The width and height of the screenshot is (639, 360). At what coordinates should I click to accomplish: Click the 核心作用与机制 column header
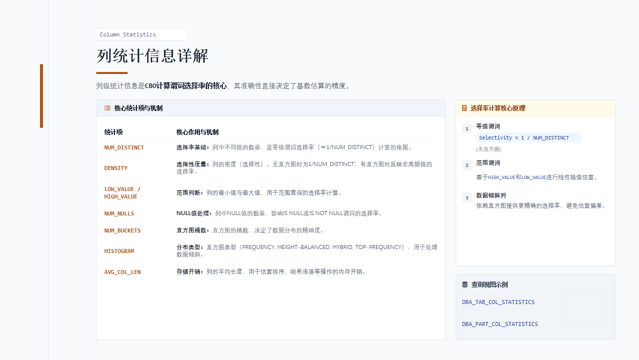(x=197, y=132)
